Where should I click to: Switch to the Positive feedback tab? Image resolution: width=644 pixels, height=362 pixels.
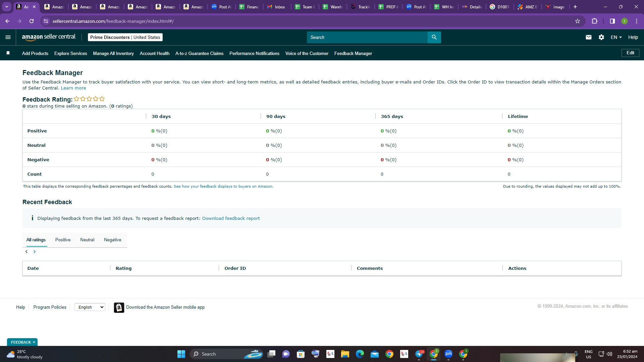pos(63,240)
